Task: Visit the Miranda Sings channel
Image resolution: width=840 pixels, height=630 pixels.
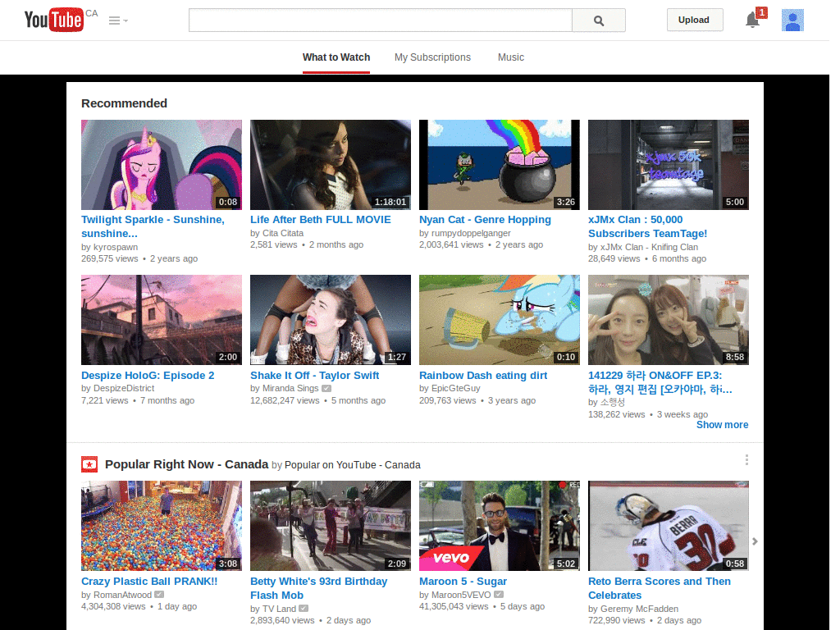Action: pyautogui.click(x=290, y=388)
